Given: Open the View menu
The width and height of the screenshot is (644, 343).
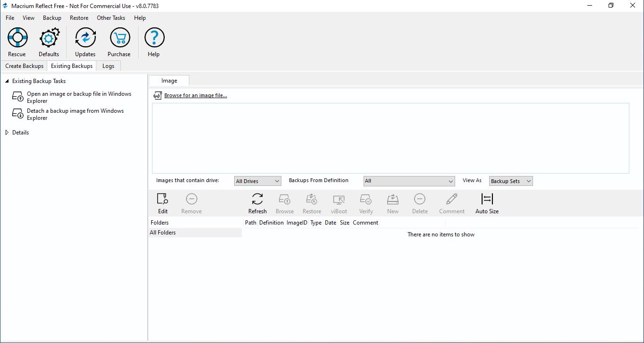Looking at the screenshot, I should coord(29,18).
